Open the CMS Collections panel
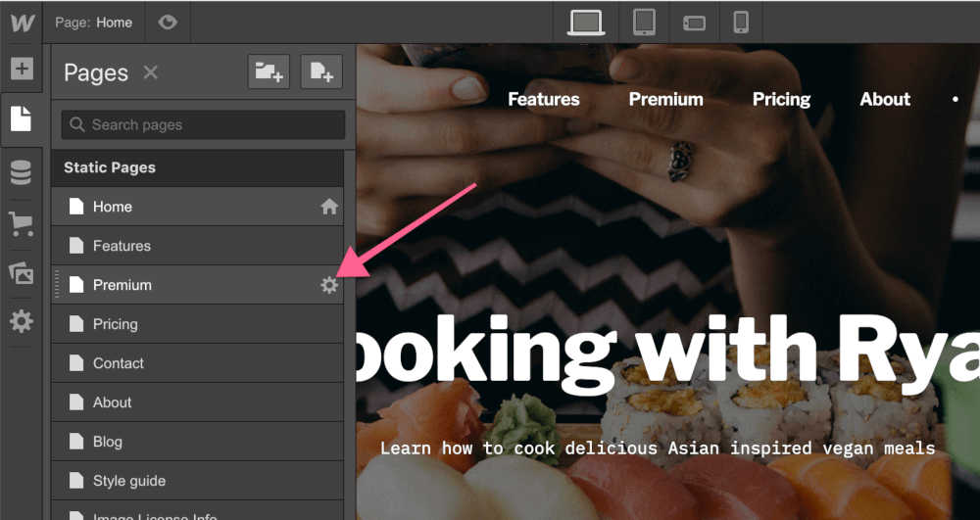The image size is (980, 520). pos(22,172)
